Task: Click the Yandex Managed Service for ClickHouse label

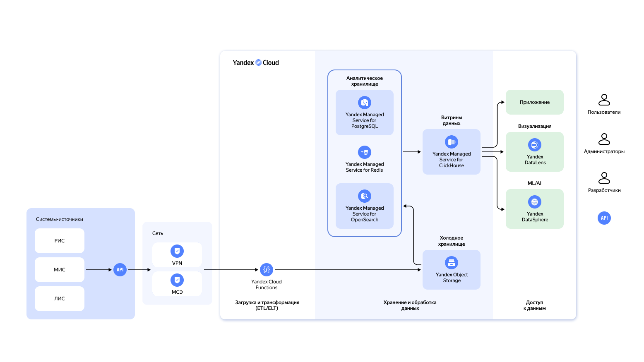Action: (x=452, y=160)
